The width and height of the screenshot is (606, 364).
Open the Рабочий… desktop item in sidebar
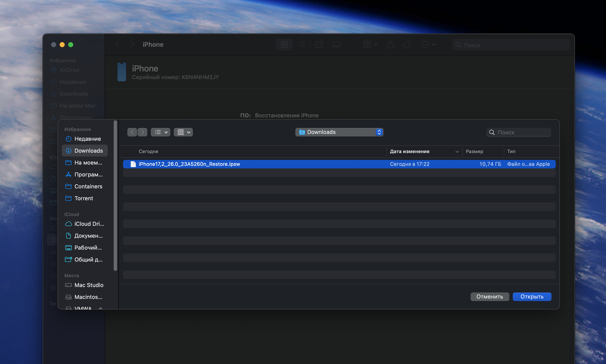pos(84,247)
